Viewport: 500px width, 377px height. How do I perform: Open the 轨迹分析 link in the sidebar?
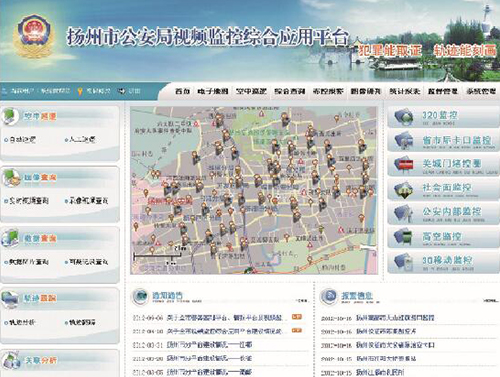click(22, 322)
